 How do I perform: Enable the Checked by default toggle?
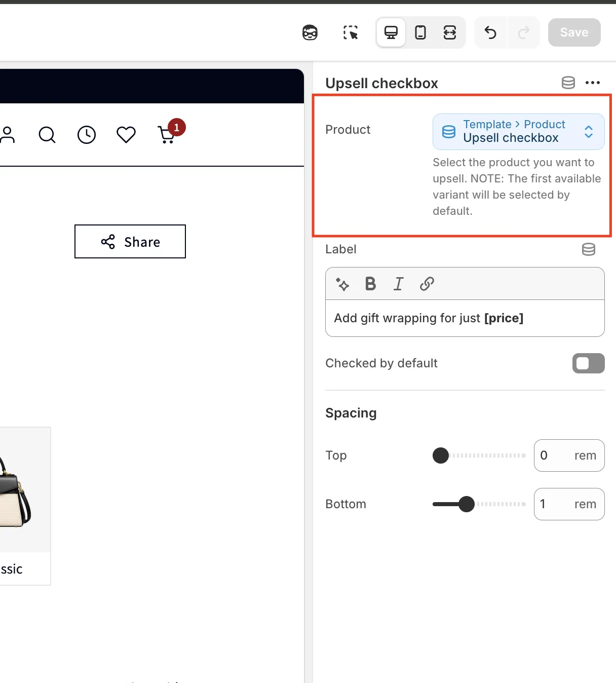coord(588,363)
